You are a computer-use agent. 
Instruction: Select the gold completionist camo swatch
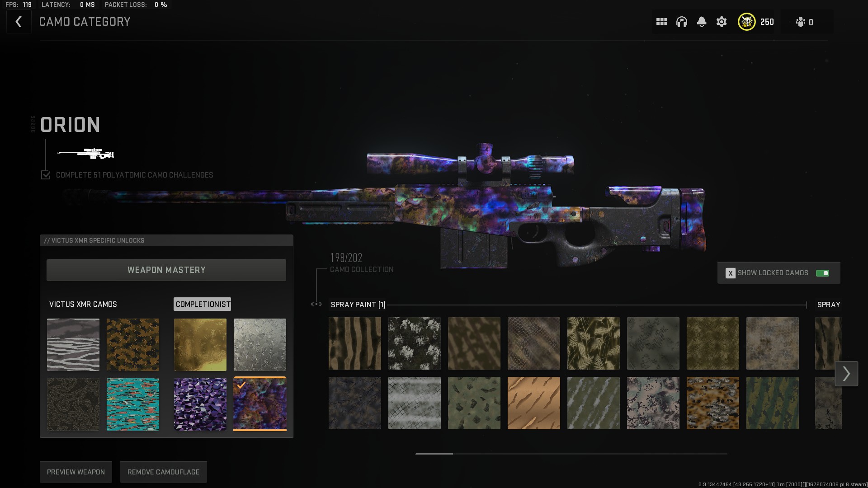pyautogui.click(x=200, y=344)
